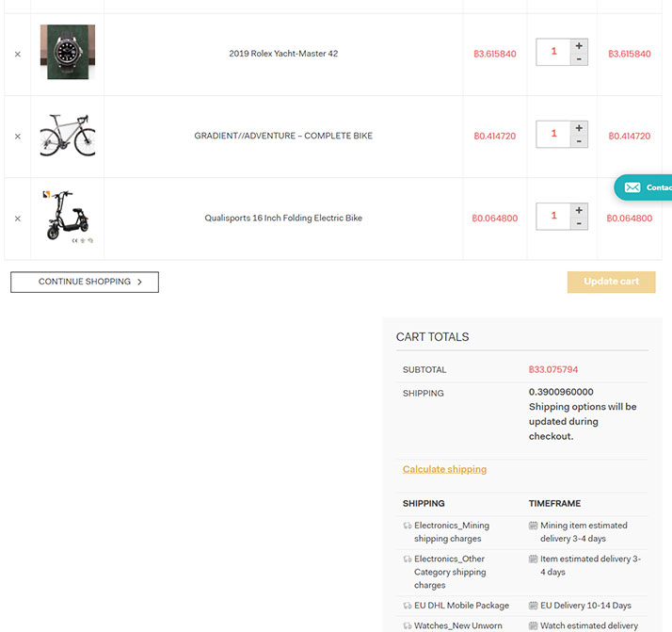Click the CART TOTALS heading
The image size is (672, 632).
(x=432, y=337)
